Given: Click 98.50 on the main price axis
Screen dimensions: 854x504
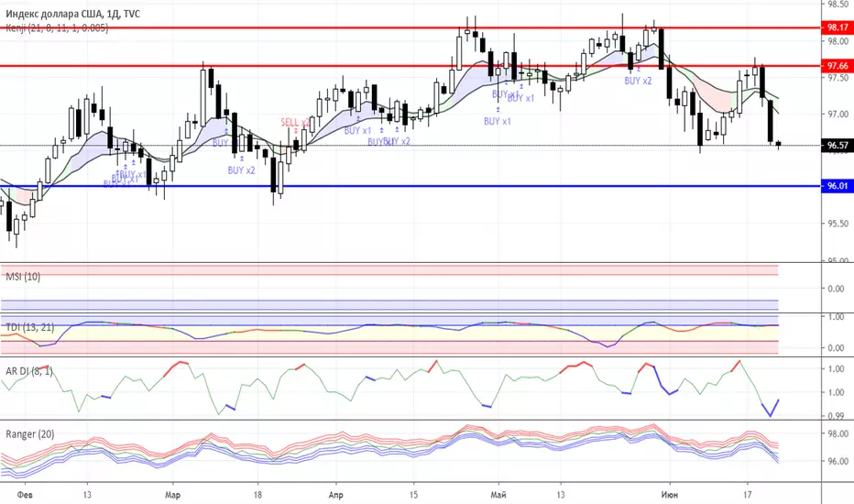Looking at the screenshot, I should pyautogui.click(x=838, y=5).
